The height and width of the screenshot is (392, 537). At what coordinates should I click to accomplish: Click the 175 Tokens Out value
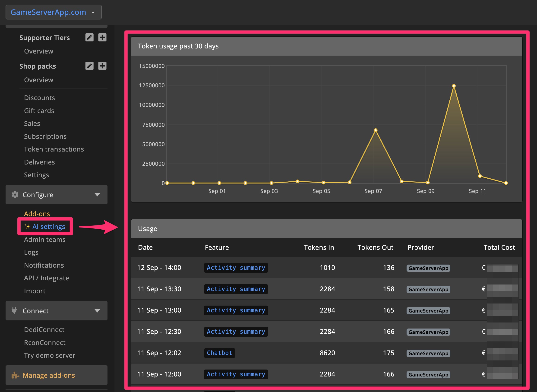click(389, 353)
